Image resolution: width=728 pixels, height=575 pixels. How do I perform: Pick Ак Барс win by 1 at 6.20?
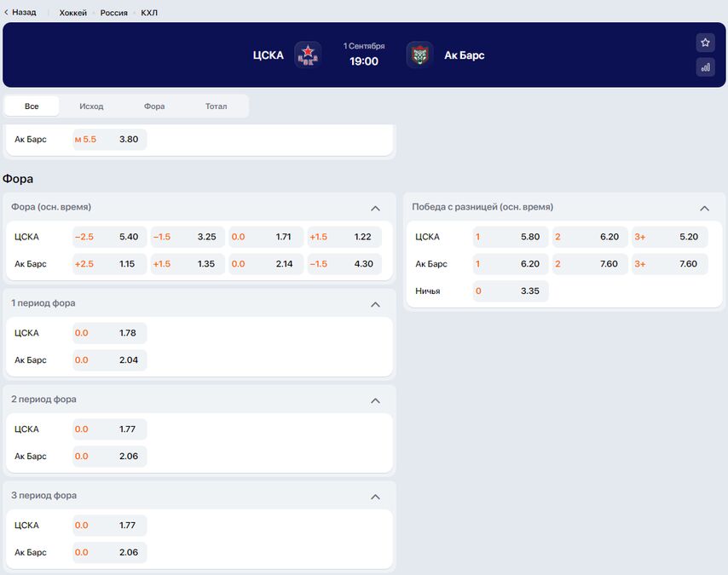pyautogui.click(x=511, y=263)
